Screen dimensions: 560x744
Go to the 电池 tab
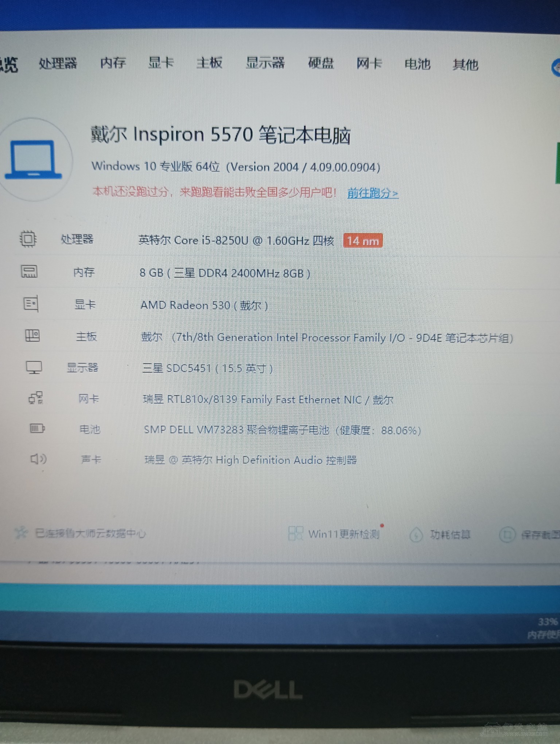pos(417,64)
